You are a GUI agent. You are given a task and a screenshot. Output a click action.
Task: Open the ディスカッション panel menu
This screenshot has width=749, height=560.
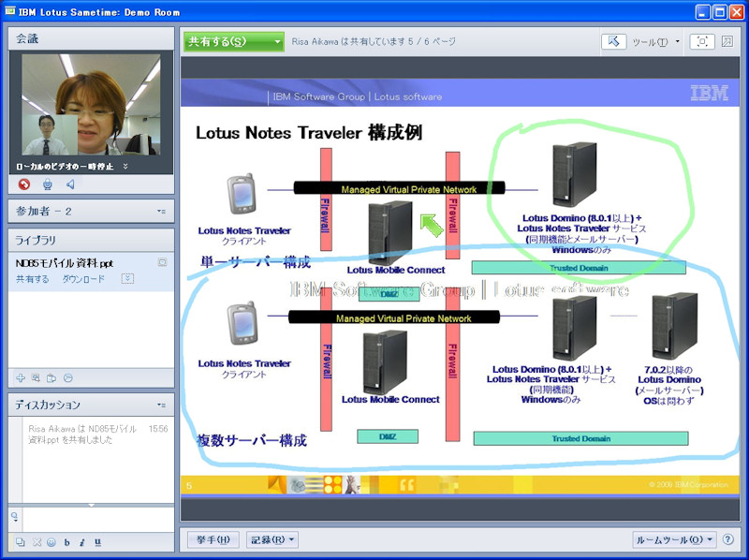162,405
